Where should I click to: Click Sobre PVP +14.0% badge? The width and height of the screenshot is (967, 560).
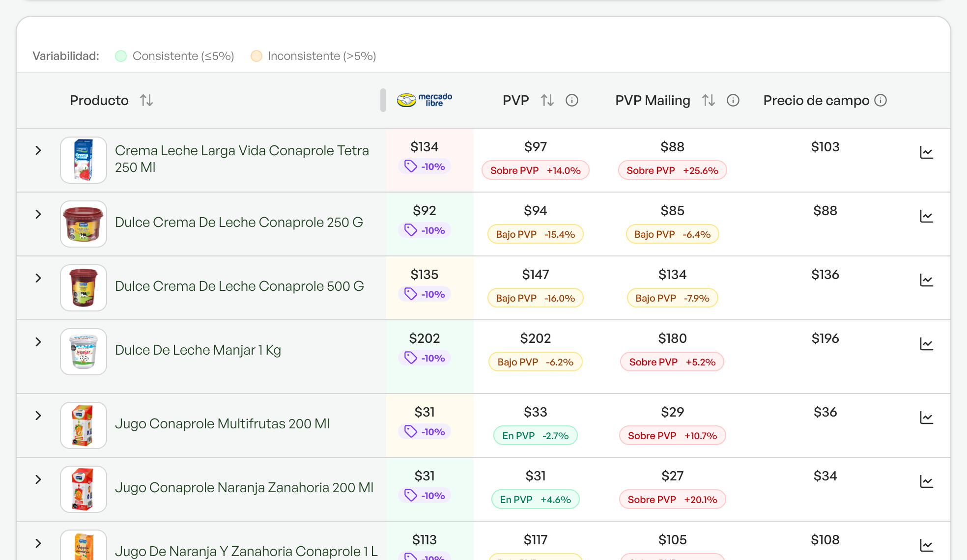click(x=535, y=170)
